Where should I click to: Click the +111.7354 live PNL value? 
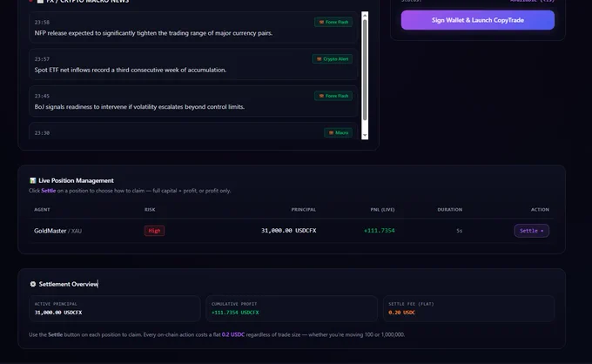pyautogui.click(x=379, y=231)
